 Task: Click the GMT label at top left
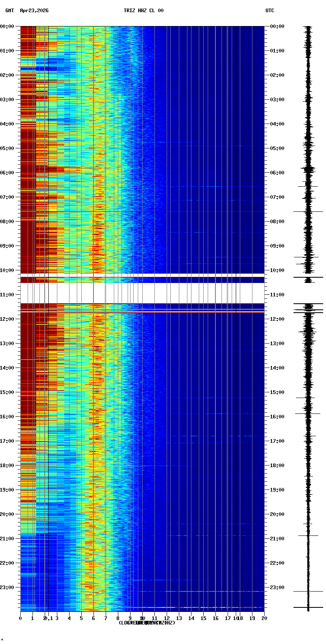coord(9,11)
